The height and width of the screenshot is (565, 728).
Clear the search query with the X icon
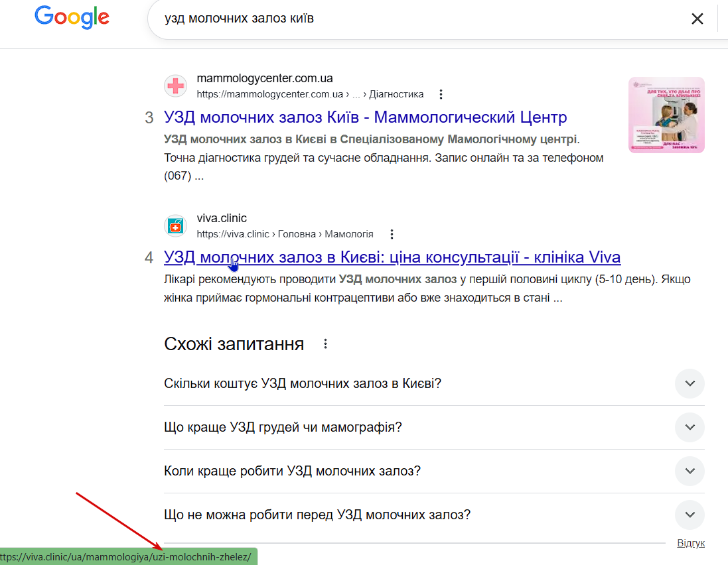[697, 19]
